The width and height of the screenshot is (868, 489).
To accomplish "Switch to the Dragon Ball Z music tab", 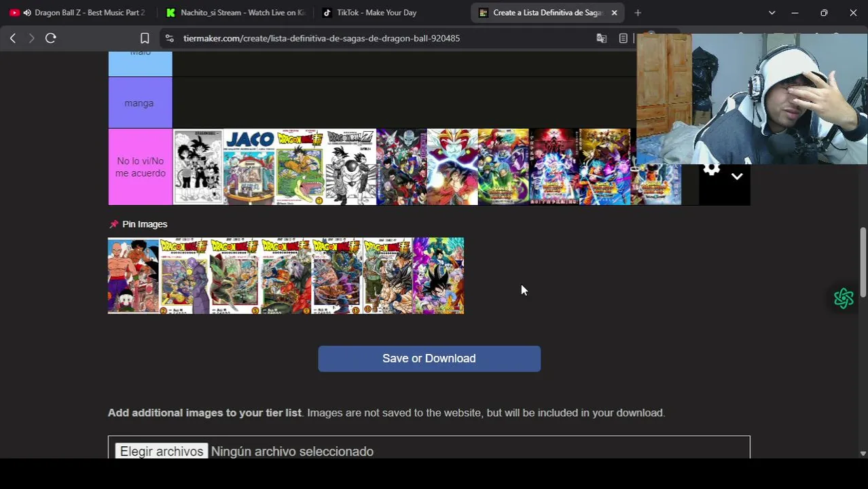I will pos(77,12).
